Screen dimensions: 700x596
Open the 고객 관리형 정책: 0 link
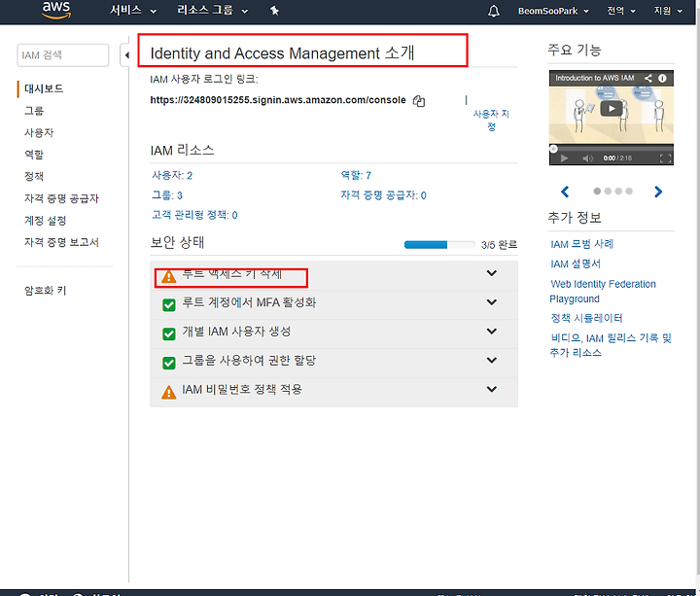click(x=194, y=215)
